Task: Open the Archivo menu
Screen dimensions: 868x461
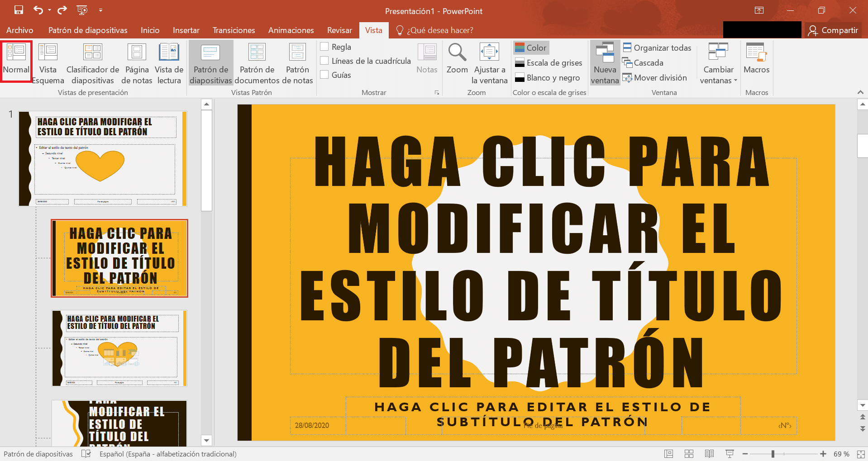Action: point(20,30)
